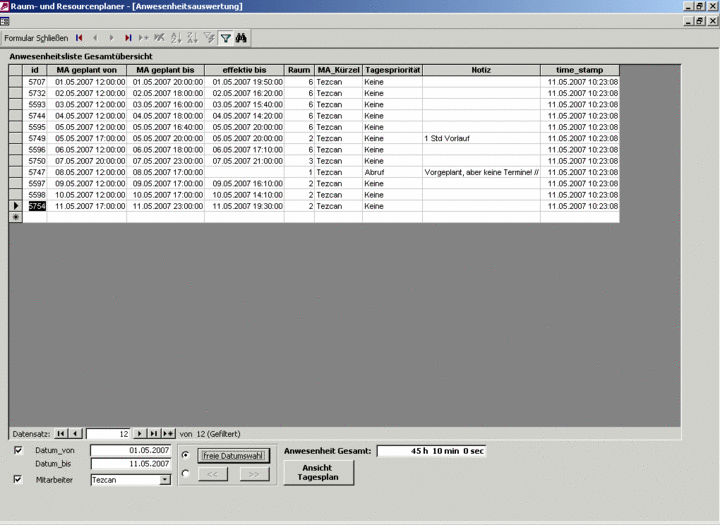
Task: Click the highlighted id cell 5754
Action: coord(37,206)
